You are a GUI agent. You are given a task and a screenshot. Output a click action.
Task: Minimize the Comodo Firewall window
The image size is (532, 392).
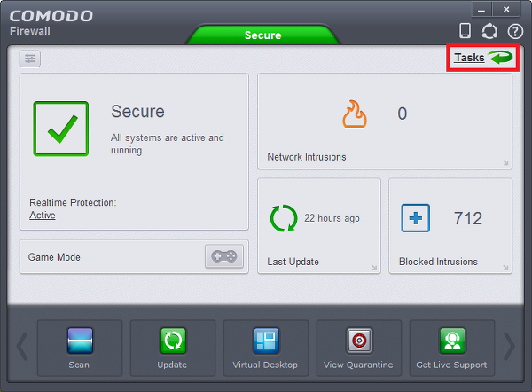pos(481,10)
